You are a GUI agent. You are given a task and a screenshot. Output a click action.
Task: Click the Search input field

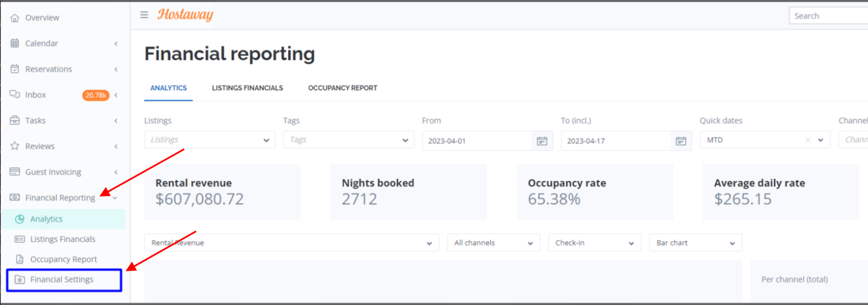[x=828, y=16]
